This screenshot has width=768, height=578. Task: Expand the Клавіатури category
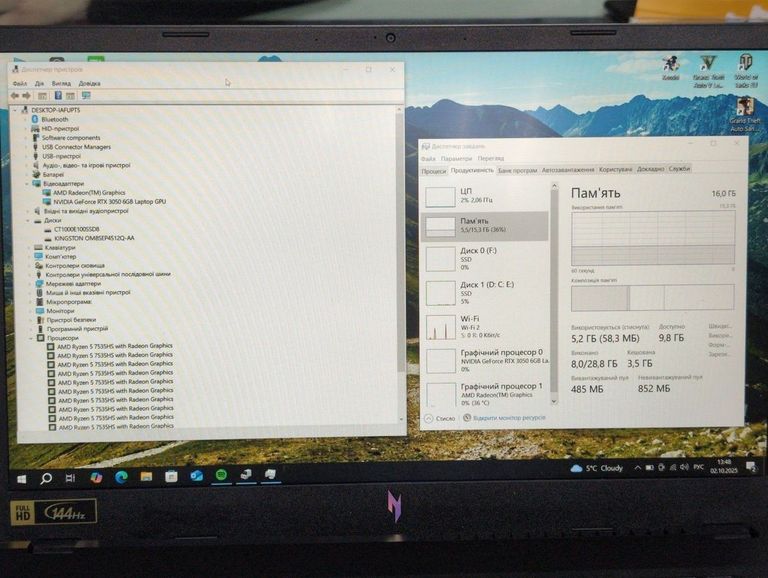(x=29, y=248)
